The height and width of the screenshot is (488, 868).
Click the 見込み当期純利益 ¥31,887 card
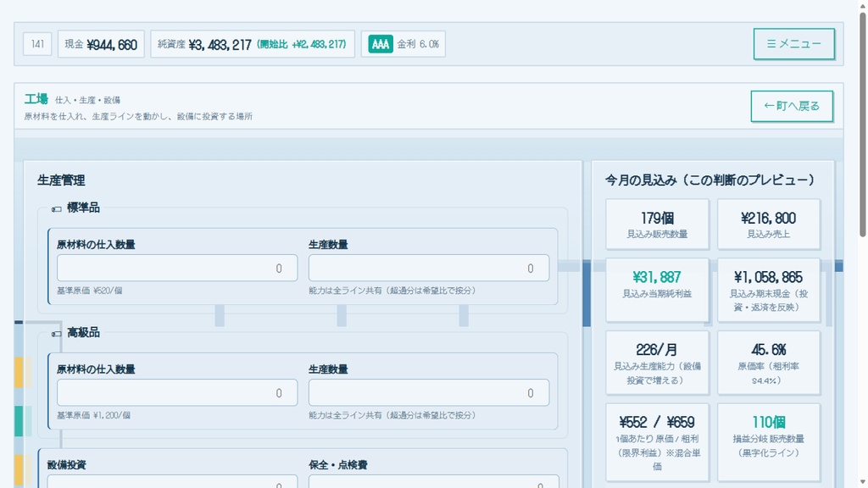pos(657,290)
